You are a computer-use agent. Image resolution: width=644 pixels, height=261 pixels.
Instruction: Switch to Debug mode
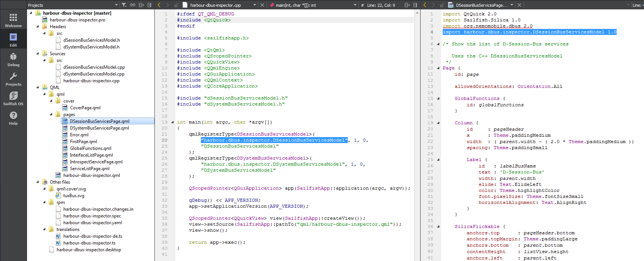[x=13, y=59]
